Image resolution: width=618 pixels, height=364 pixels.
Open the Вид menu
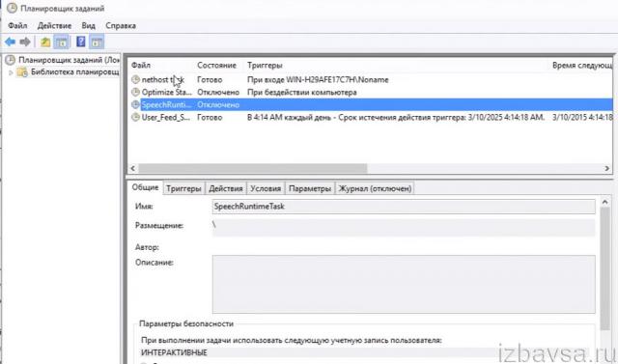88,26
